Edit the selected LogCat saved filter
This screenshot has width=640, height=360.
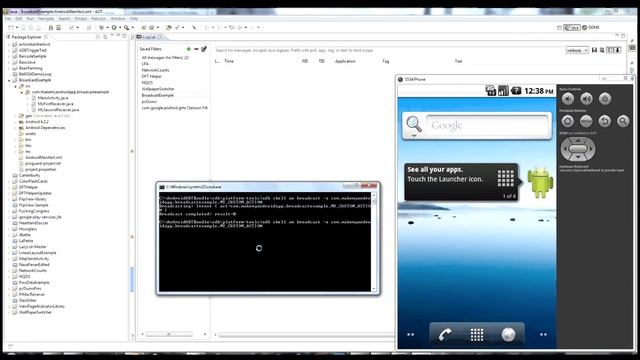[204, 49]
